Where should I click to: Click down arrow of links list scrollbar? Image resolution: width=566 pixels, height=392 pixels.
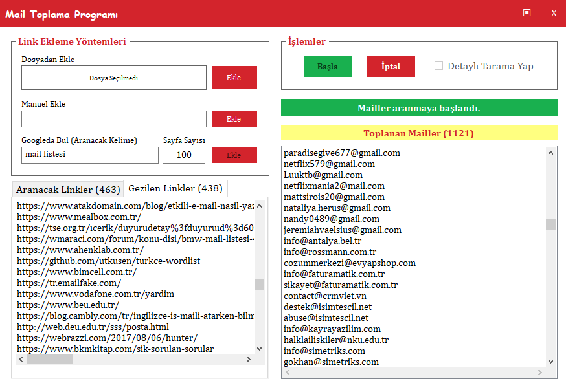(x=259, y=348)
